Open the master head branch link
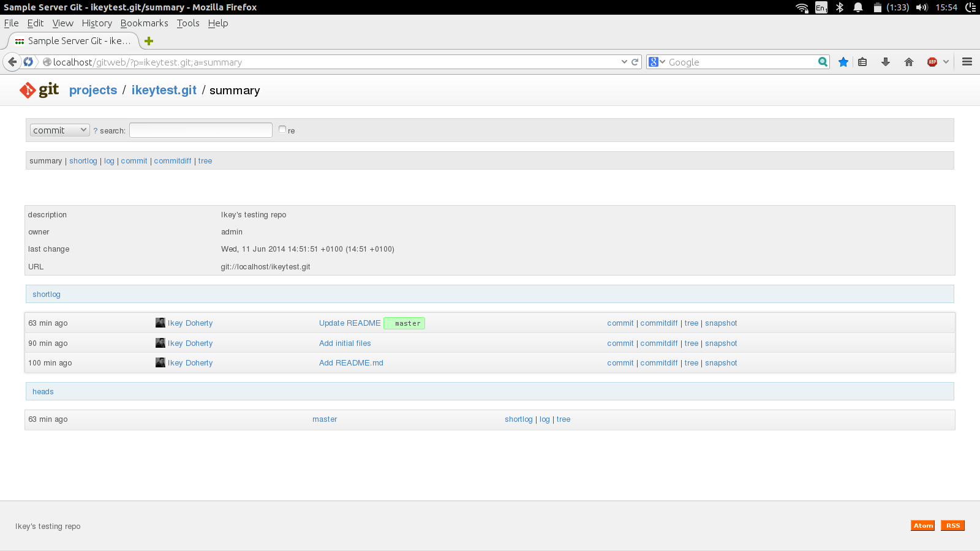Image resolution: width=980 pixels, height=551 pixels. click(x=325, y=419)
